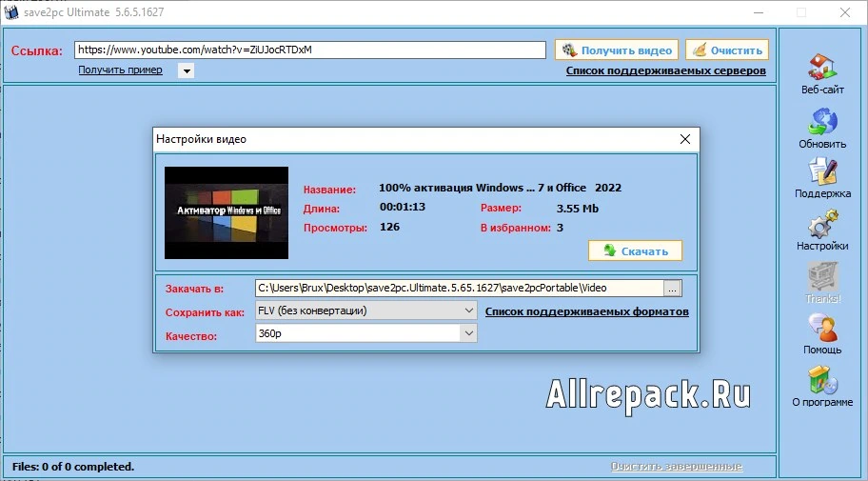Image resolution: width=868 pixels, height=481 pixels.
Task: Click the В избранном value 3
Action: coord(560,228)
